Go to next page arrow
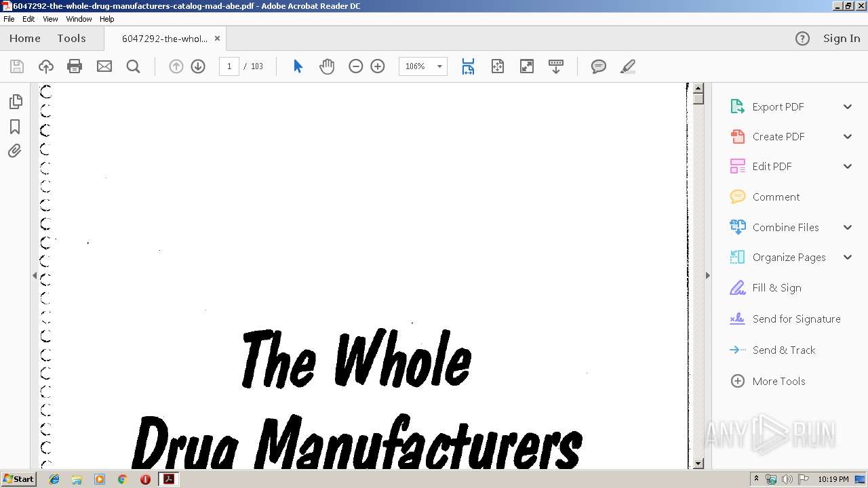 pos(198,66)
